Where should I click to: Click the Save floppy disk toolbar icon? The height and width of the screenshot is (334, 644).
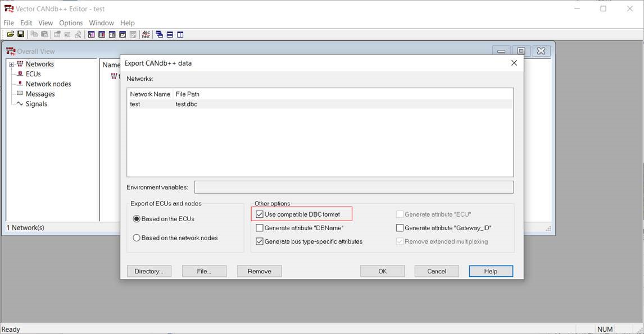click(x=21, y=34)
